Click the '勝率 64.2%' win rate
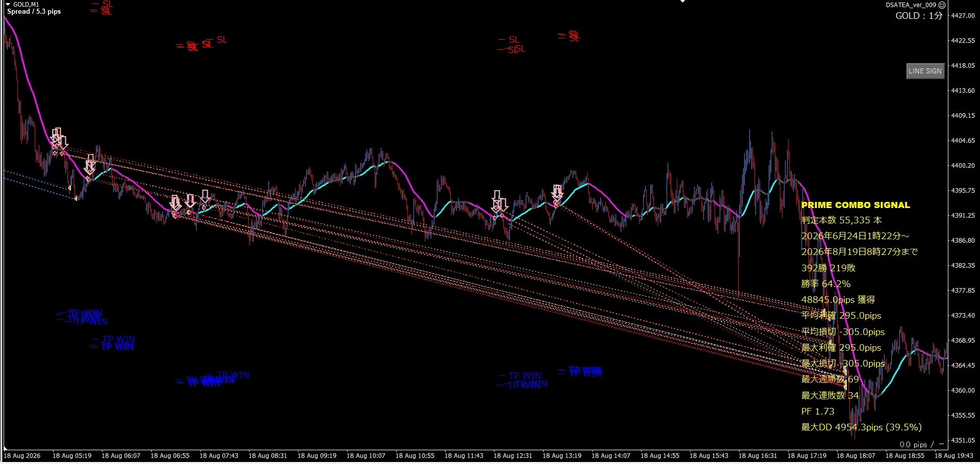Viewport: 980px width, 464px height. tap(826, 284)
